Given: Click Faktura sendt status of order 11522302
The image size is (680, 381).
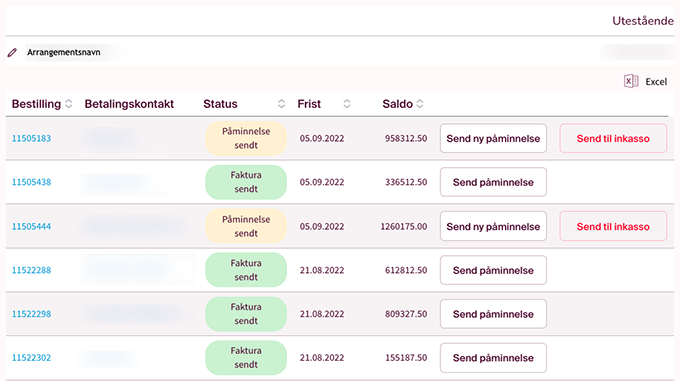Looking at the screenshot, I should (x=246, y=358).
